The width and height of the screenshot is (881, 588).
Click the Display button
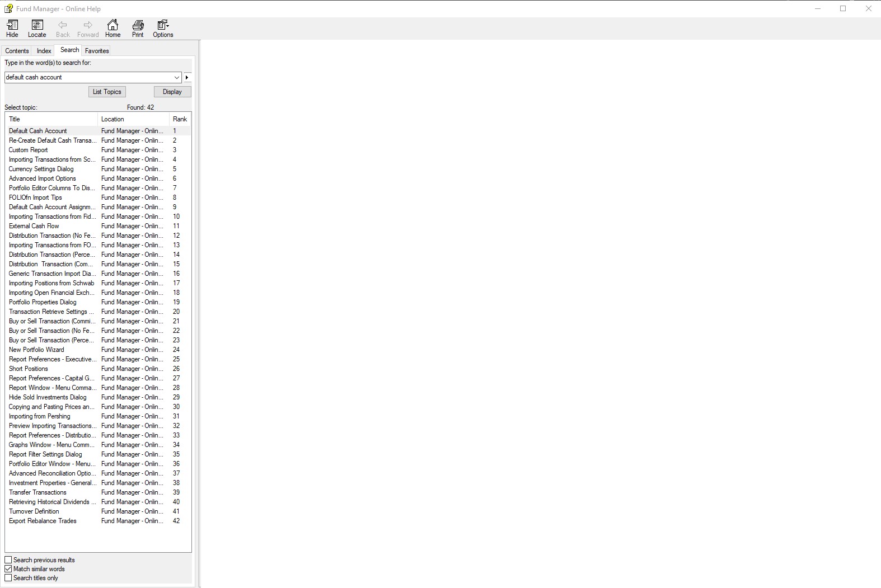172,92
